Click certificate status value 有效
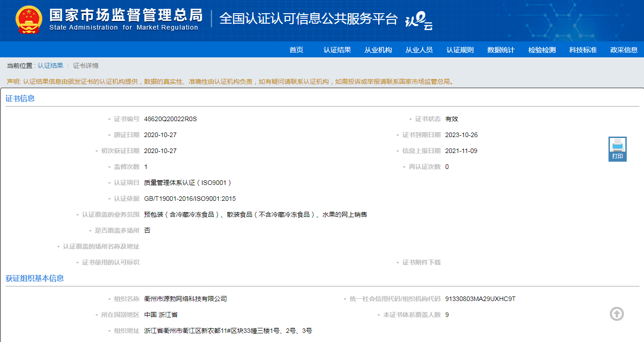 pyautogui.click(x=451, y=119)
